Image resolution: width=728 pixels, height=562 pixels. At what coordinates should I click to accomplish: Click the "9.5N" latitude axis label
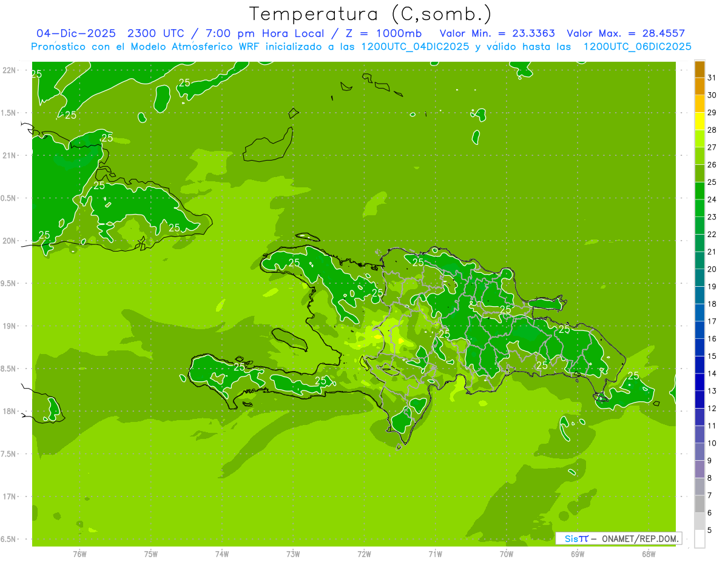(9, 283)
